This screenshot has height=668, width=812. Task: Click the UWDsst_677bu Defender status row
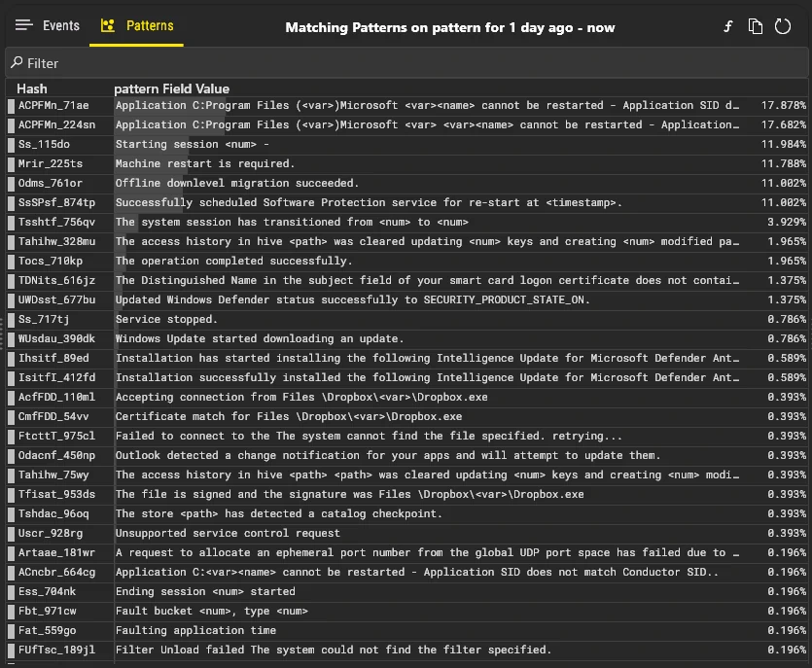coord(352,299)
